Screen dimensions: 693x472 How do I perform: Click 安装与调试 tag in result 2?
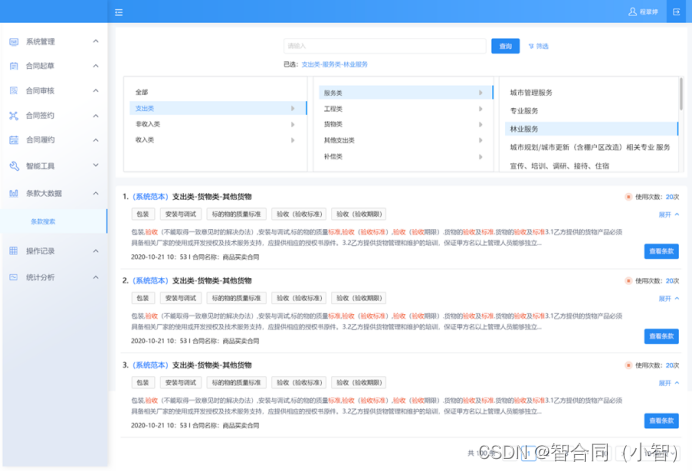(181, 298)
